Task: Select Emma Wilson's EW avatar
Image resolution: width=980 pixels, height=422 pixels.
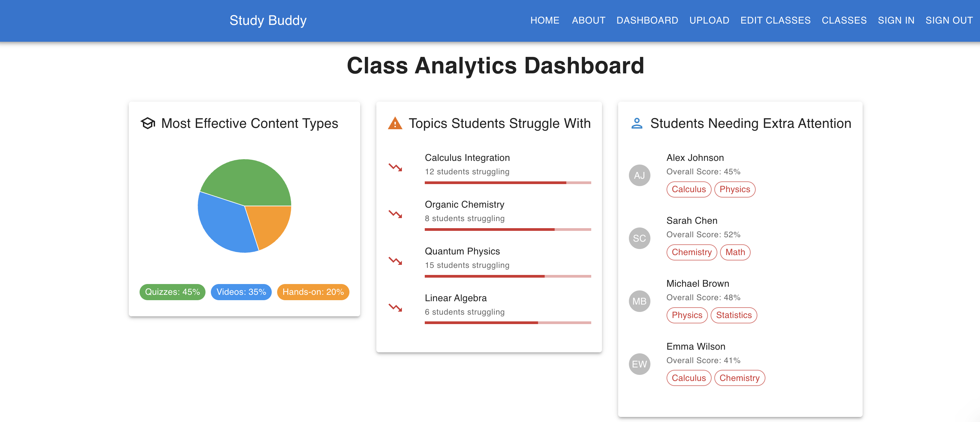Action: point(639,364)
